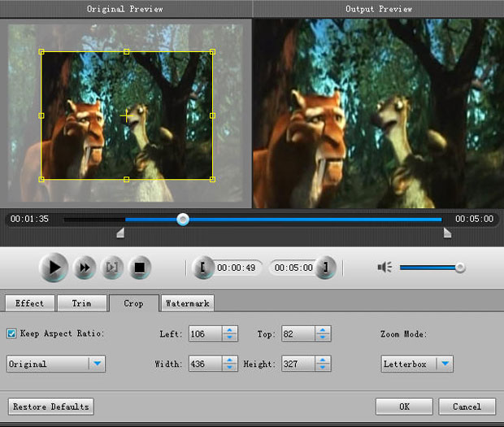Click the top-left crop handle
The width and height of the screenshot is (504, 427).
[41, 52]
